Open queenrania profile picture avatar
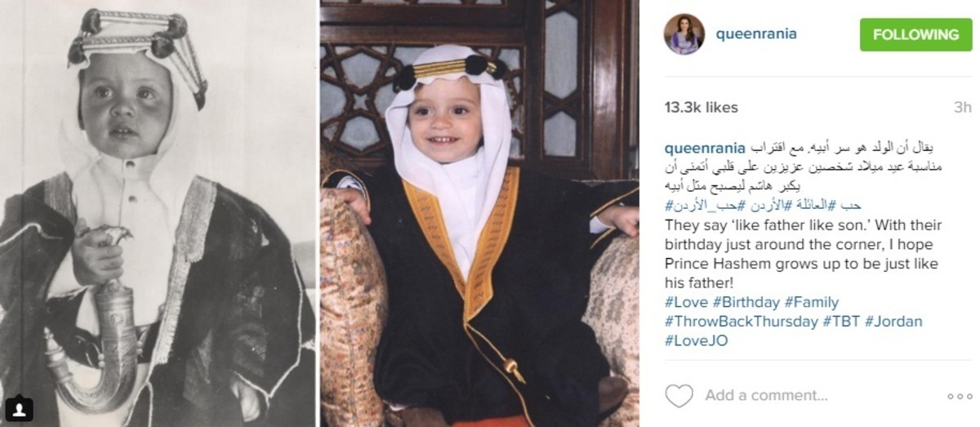980x427 pixels. click(684, 34)
